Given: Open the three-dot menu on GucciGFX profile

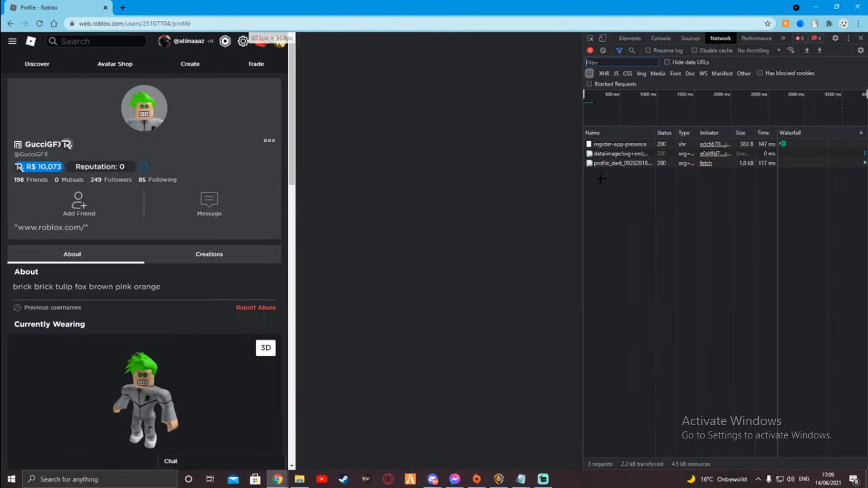Looking at the screenshot, I should click(269, 140).
